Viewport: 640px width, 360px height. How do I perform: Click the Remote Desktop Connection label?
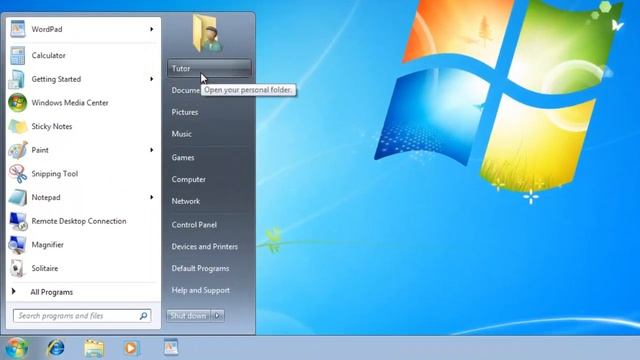point(79,221)
